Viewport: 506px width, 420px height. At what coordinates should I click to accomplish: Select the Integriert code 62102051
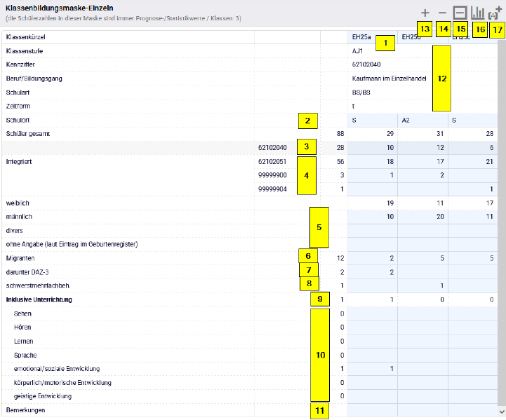click(x=273, y=161)
